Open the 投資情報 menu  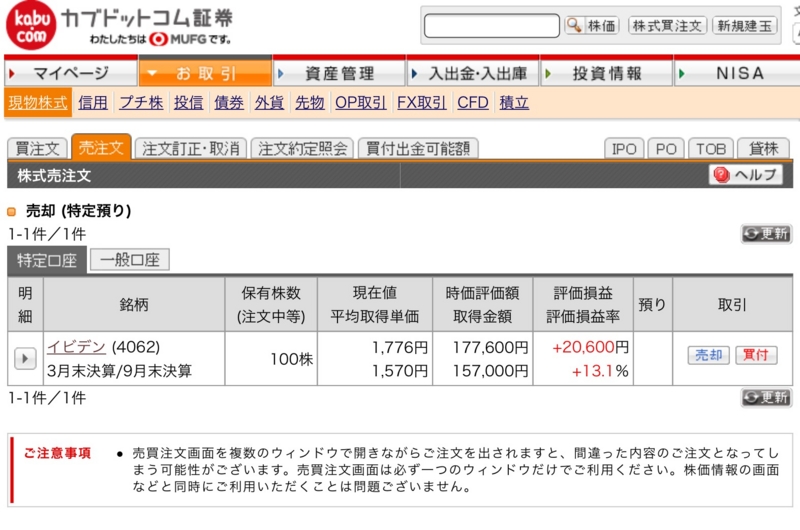click(607, 73)
